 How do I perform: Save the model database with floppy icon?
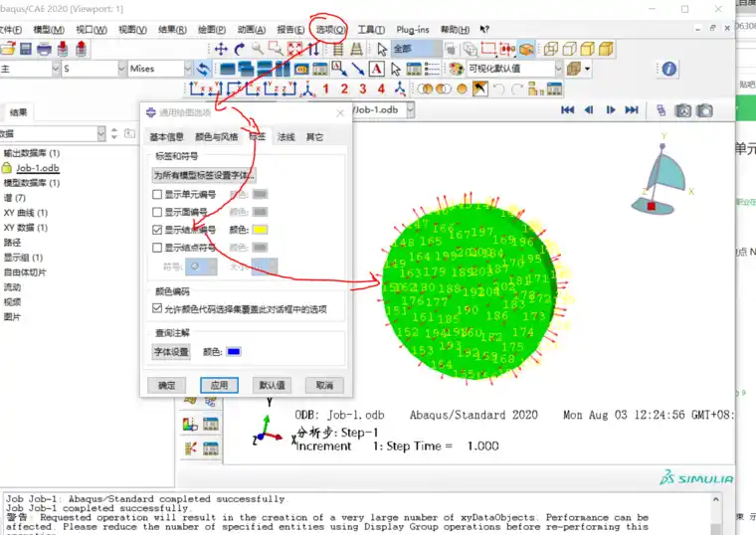coord(26,49)
